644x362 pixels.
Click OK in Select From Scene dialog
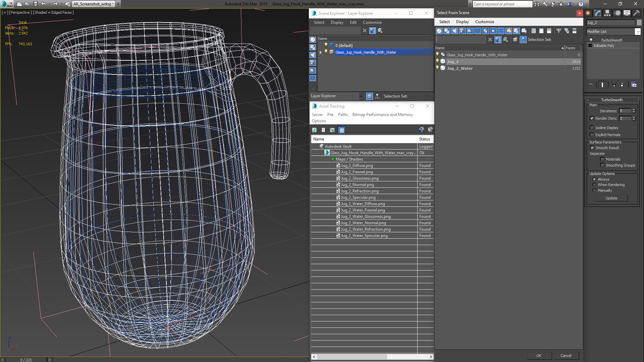coord(539,356)
